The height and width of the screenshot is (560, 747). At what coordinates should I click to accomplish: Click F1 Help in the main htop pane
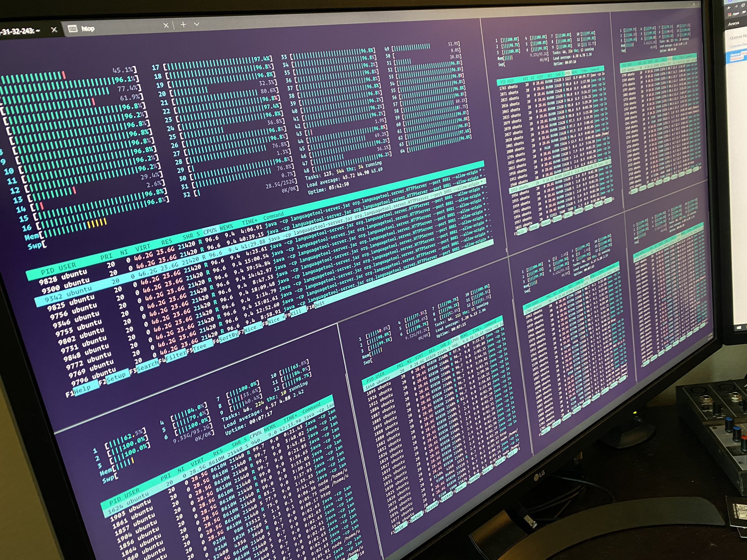[82, 389]
